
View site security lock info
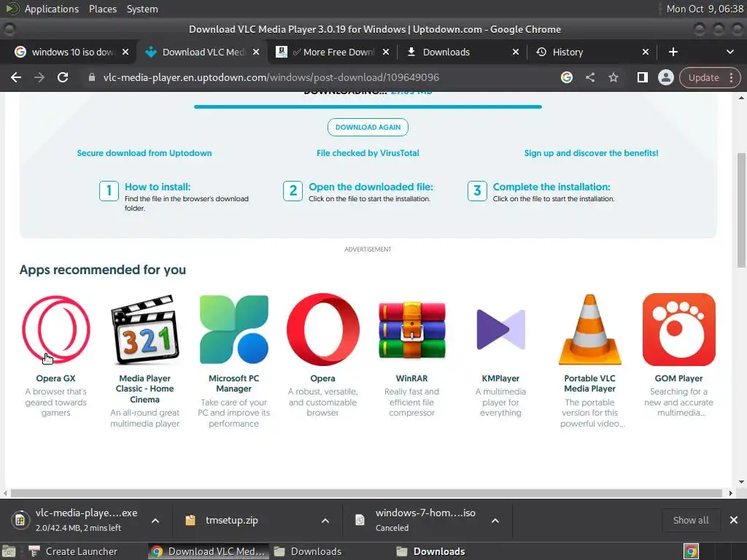coord(92,77)
